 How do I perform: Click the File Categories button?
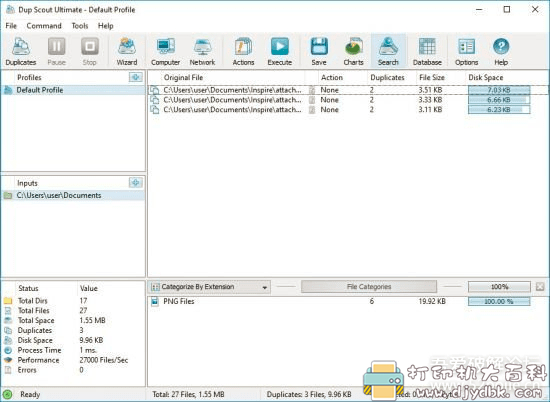click(x=369, y=287)
